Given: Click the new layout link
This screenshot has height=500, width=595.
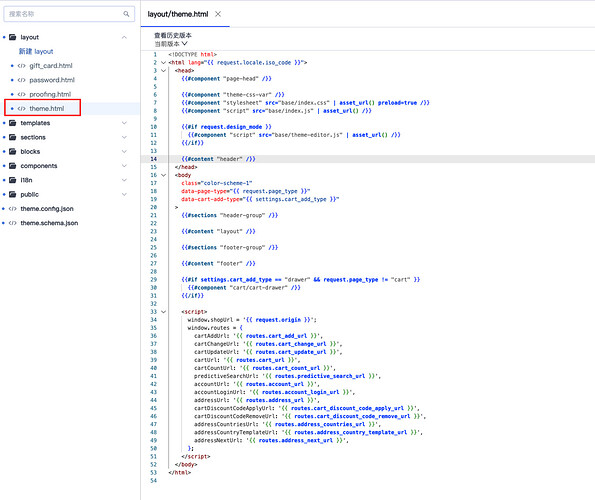Looking at the screenshot, I should coord(36,51).
